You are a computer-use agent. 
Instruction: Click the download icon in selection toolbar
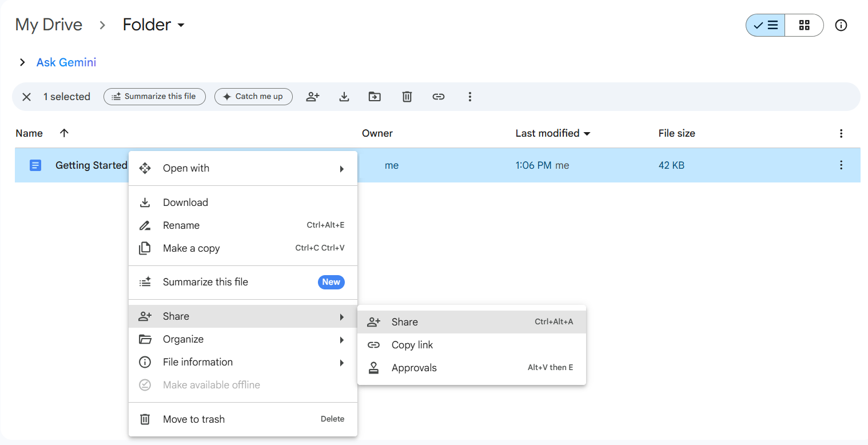pyautogui.click(x=344, y=97)
